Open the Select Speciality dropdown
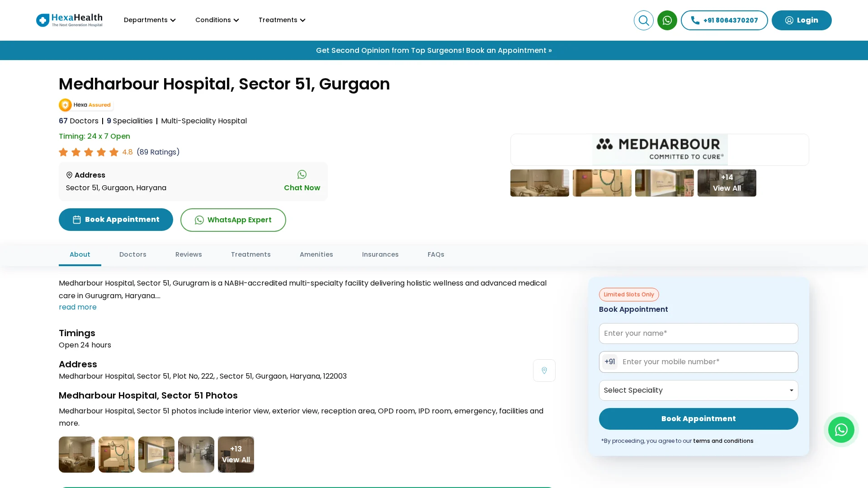 pos(698,390)
